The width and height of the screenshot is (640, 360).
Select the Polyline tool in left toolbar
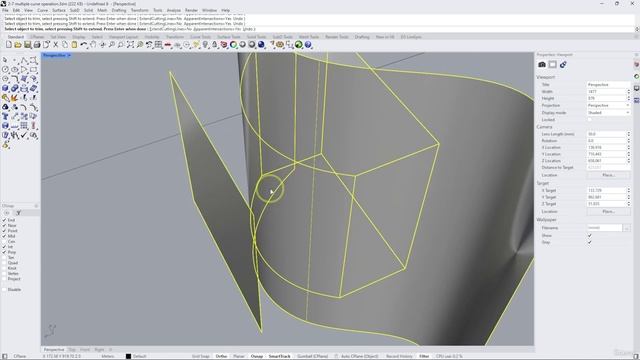[24, 60]
